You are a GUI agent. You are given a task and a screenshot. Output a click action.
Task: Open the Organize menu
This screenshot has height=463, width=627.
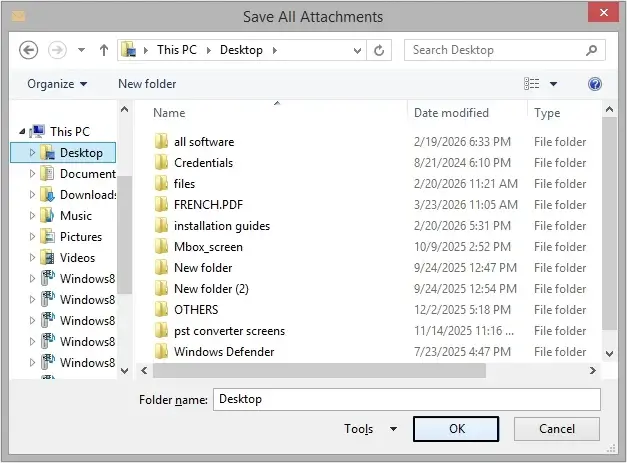pyautogui.click(x=57, y=84)
